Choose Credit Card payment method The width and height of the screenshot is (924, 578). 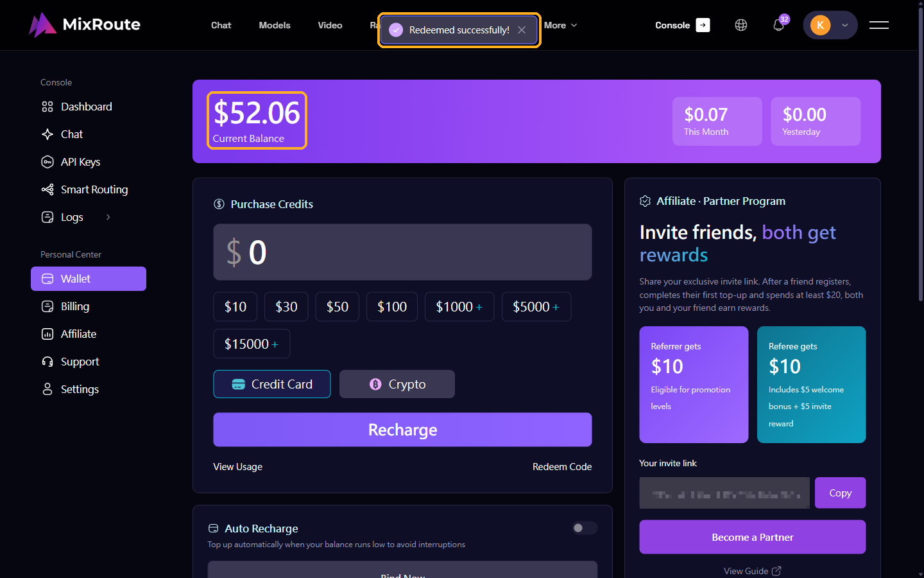272,384
